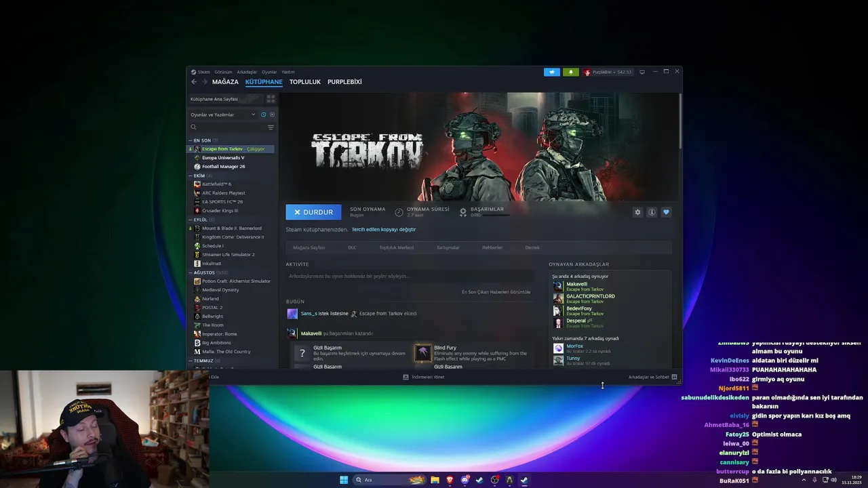
Task: Select Football Manager 26 icon
Action: coord(197,167)
